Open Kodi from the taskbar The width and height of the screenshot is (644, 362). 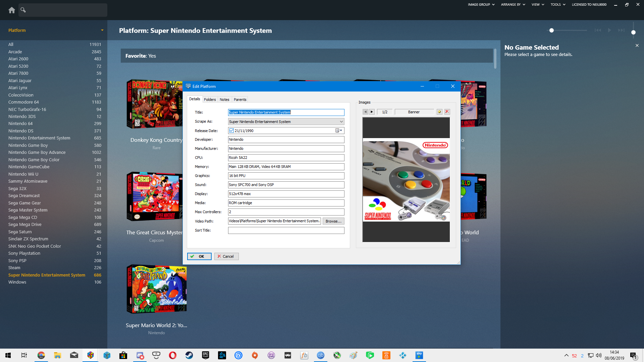(403, 355)
